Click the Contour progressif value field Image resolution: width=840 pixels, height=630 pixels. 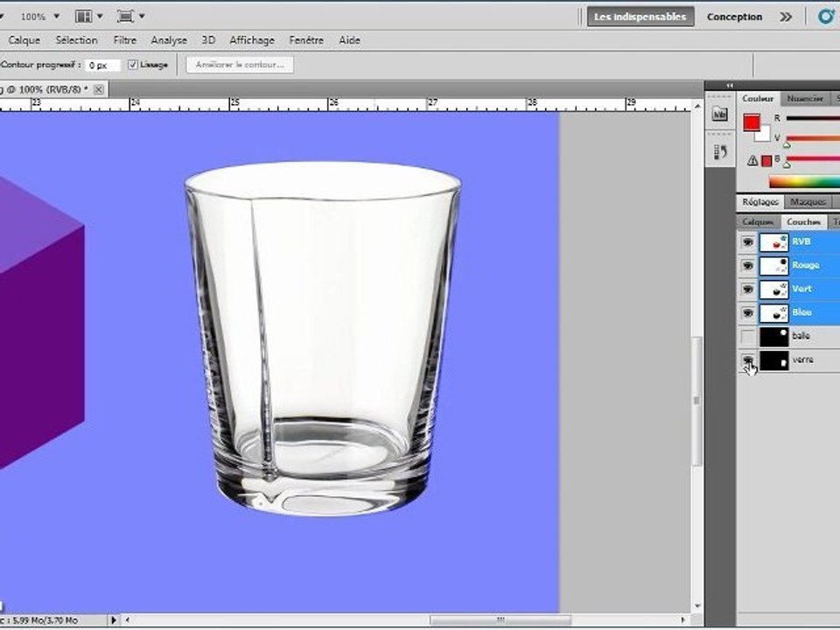tap(102, 65)
